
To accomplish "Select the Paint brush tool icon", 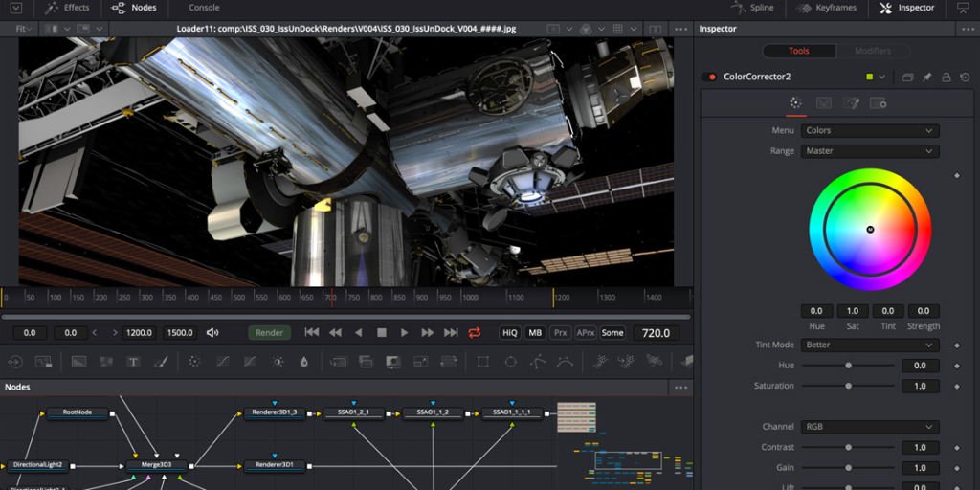I will coord(160,361).
